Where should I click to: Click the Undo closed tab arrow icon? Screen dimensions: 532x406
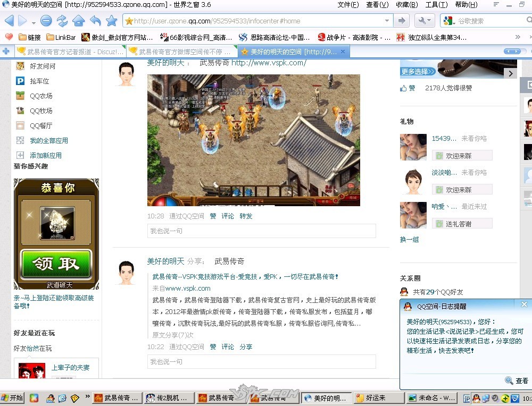(95, 21)
